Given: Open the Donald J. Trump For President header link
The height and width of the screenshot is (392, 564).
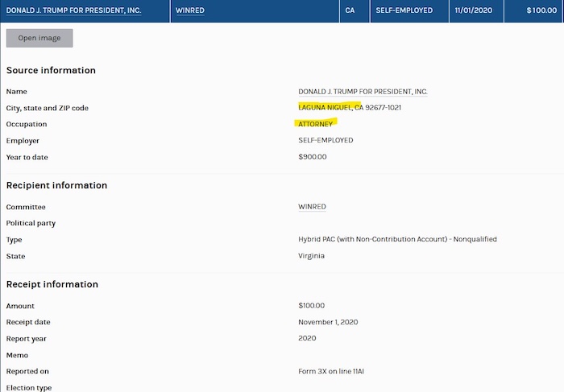Looking at the screenshot, I should point(73,10).
